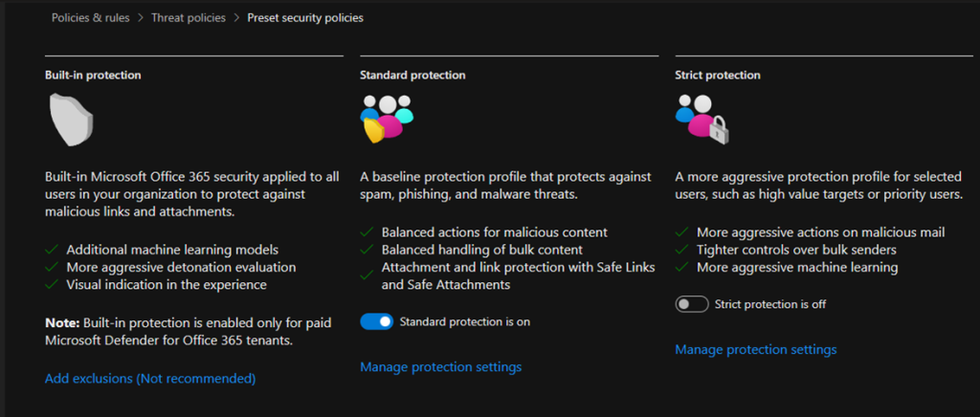Turn off the Standard protection toggle
The width and height of the screenshot is (980, 417).
click(376, 322)
